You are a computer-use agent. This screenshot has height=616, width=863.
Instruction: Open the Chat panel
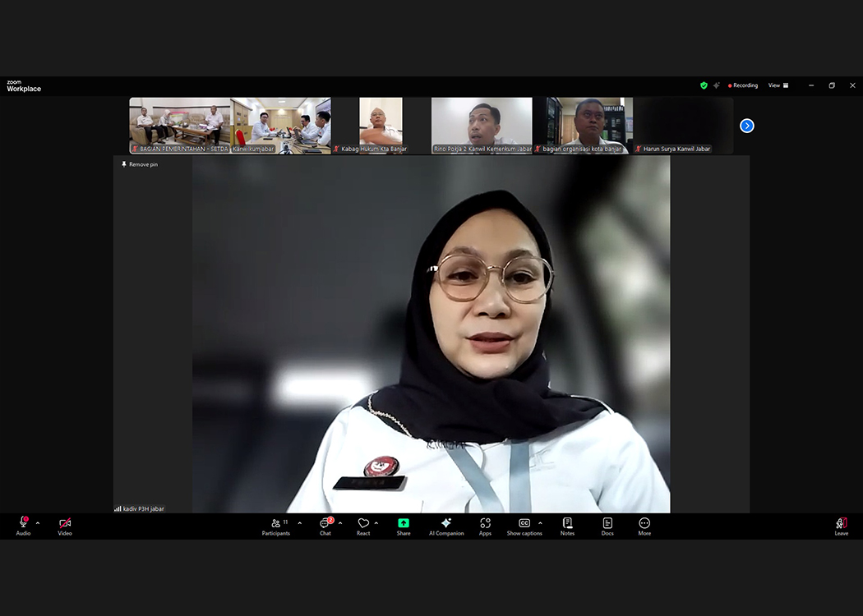pos(325,524)
